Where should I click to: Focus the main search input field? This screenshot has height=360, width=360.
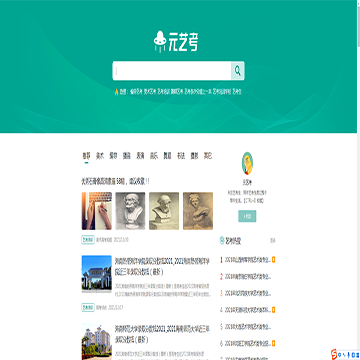(x=172, y=71)
